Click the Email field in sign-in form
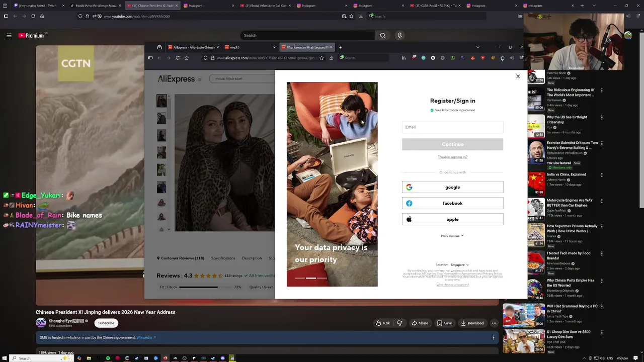This screenshot has height=362, width=644. (452, 127)
